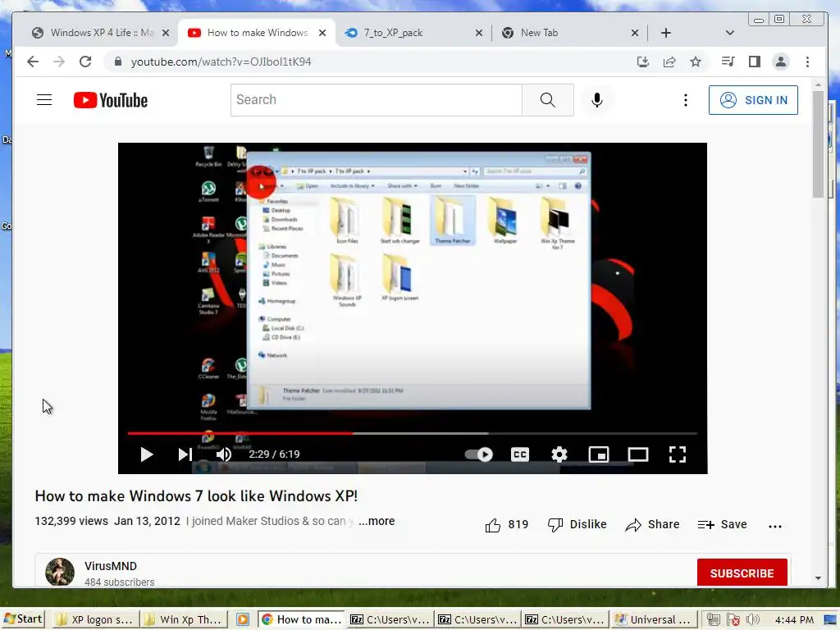
Task: Click the SIGN IN button
Action: coord(753,100)
